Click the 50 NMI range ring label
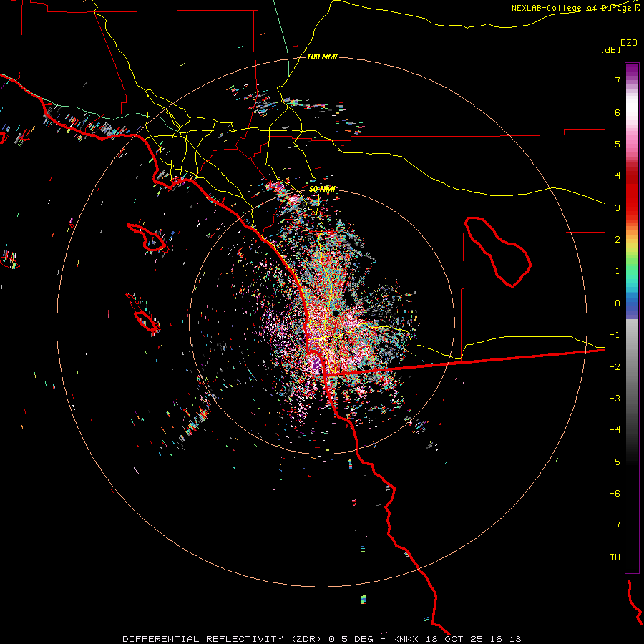 click(x=322, y=189)
